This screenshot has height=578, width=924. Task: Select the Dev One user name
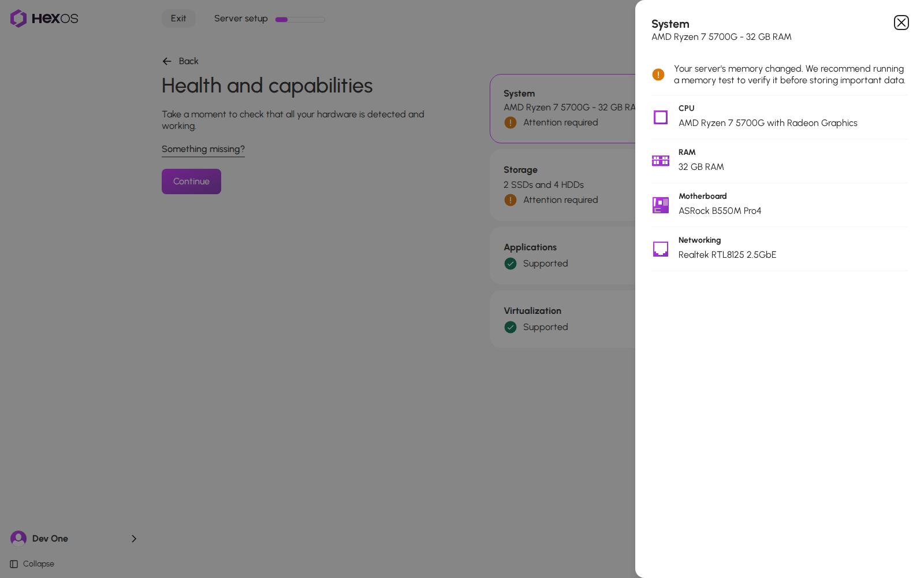[x=50, y=539]
